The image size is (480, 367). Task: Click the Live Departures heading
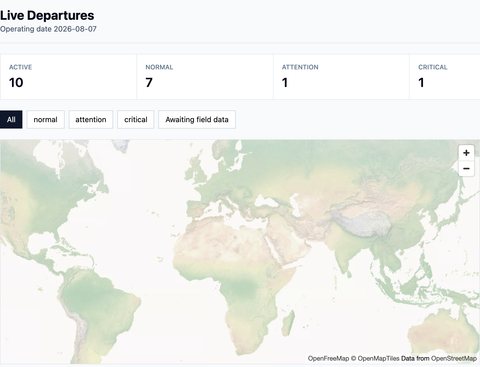[47, 16]
